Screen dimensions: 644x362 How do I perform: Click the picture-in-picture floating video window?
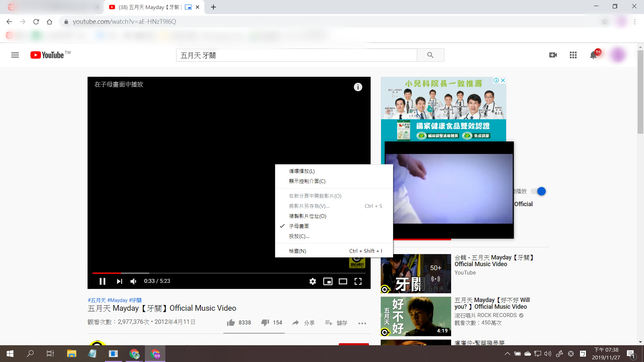click(x=449, y=190)
